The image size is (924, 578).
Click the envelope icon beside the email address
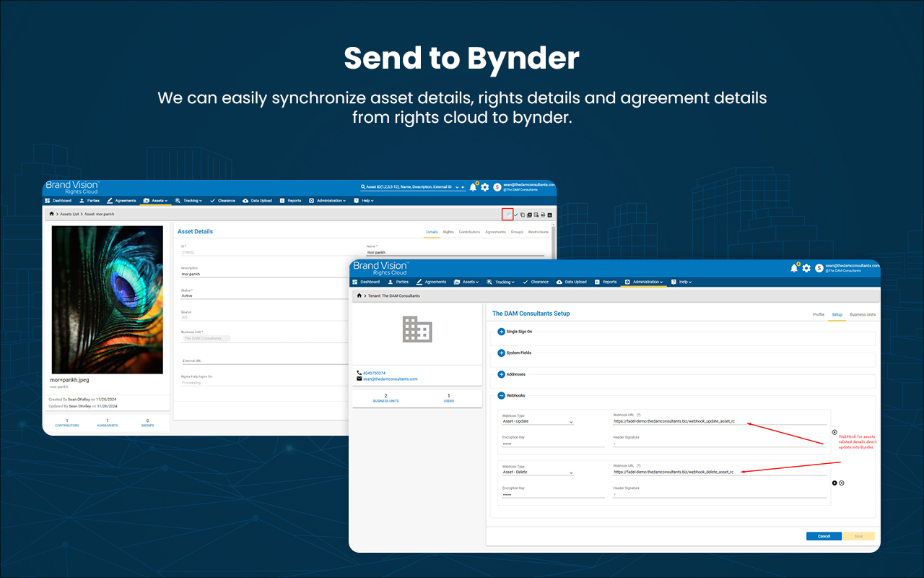click(x=359, y=379)
